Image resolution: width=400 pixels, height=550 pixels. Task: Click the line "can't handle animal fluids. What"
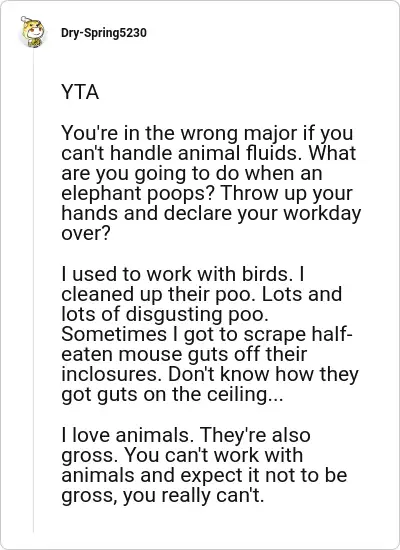[x=208, y=153]
